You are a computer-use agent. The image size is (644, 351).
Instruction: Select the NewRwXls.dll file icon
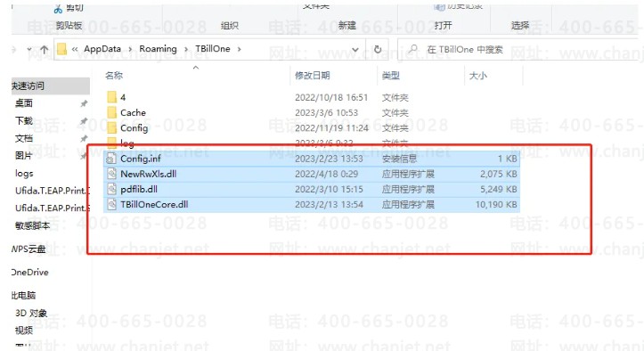click(x=111, y=174)
